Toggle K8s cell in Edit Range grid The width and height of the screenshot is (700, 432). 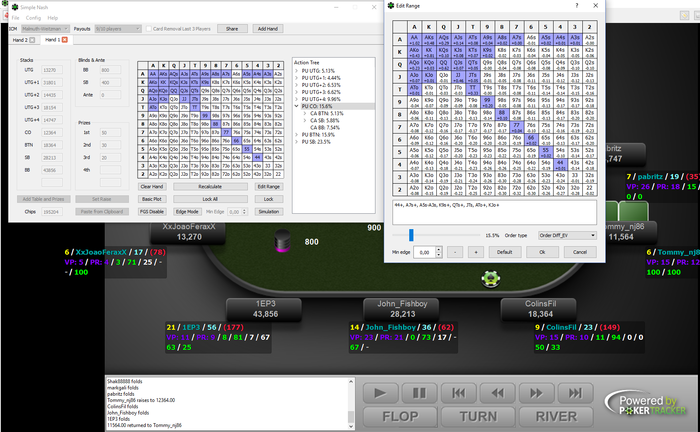[502, 52]
